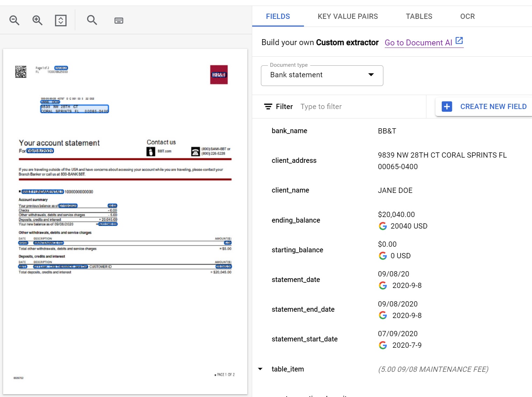Click the 09/08/20 statement date value
The height and width of the screenshot is (397, 532).
point(393,274)
